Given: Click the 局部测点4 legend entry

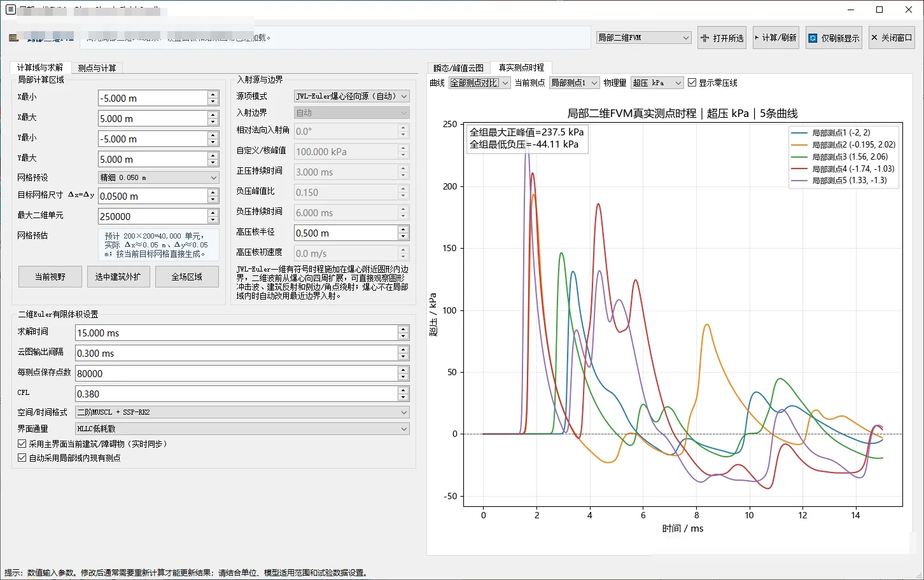Looking at the screenshot, I should (843, 169).
